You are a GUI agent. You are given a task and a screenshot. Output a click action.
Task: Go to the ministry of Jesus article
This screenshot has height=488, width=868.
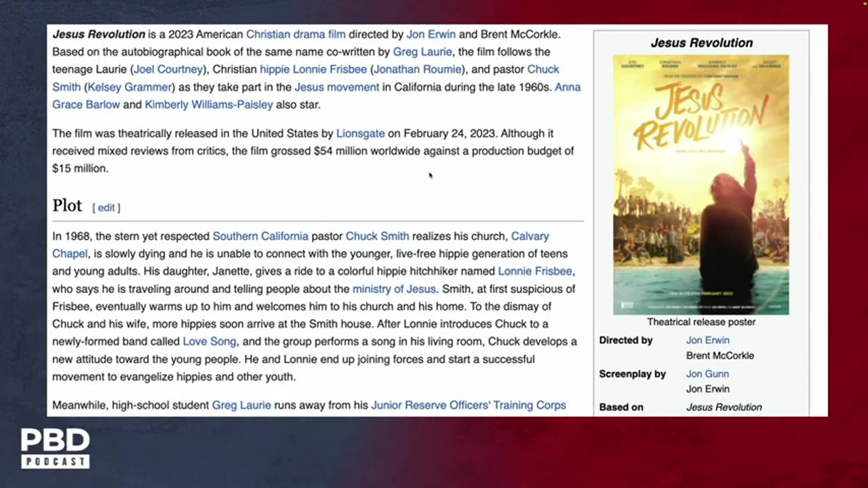pyautogui.click(x=394, y=289)
